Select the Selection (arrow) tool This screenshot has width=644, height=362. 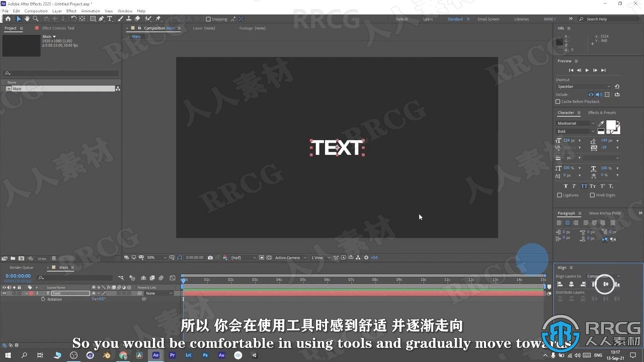19,19
